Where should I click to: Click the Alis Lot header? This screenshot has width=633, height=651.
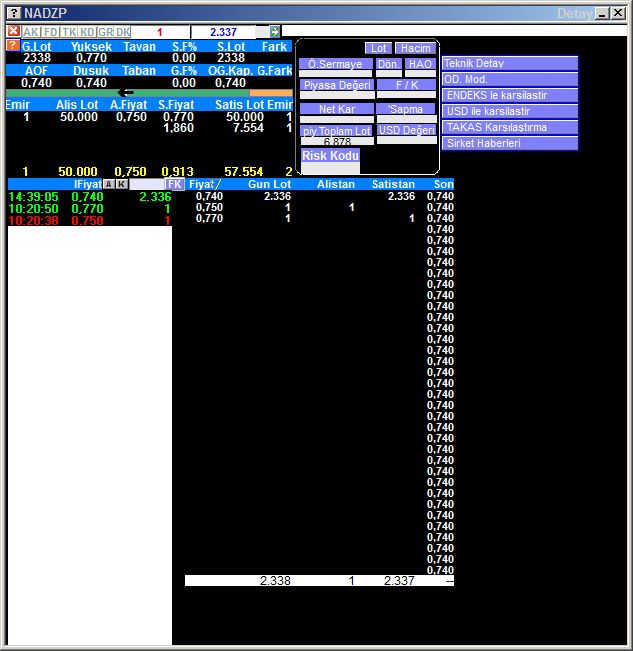pyautogui.click(x=77, y=105)
